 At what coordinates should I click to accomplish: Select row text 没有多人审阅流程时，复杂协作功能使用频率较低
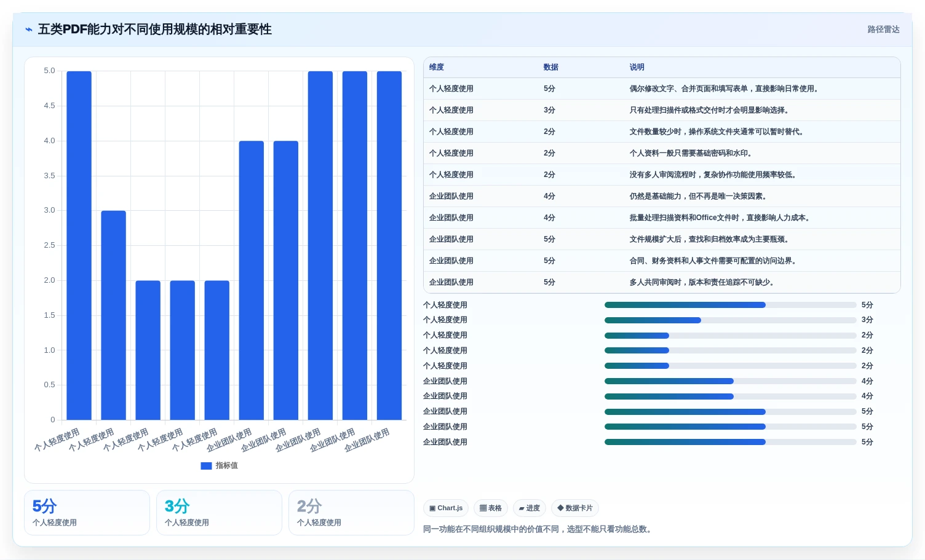pyautogui.click(x=711, y=175)
